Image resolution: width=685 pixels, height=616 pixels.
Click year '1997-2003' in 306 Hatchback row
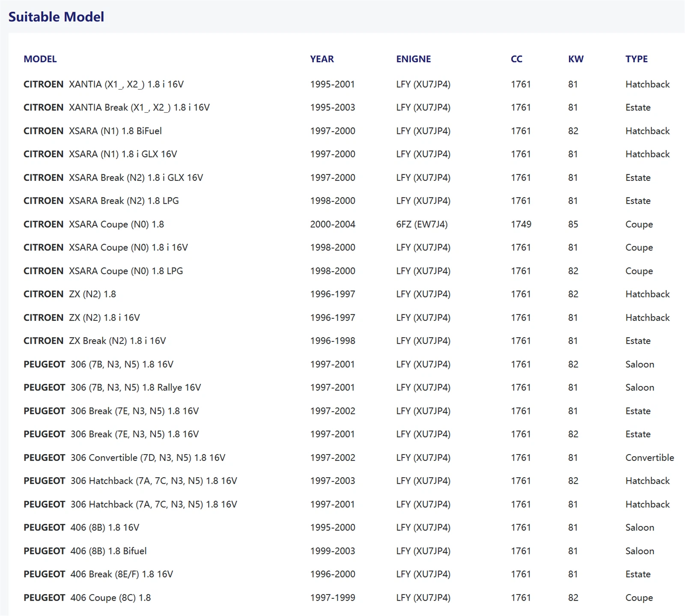point(333,481)
